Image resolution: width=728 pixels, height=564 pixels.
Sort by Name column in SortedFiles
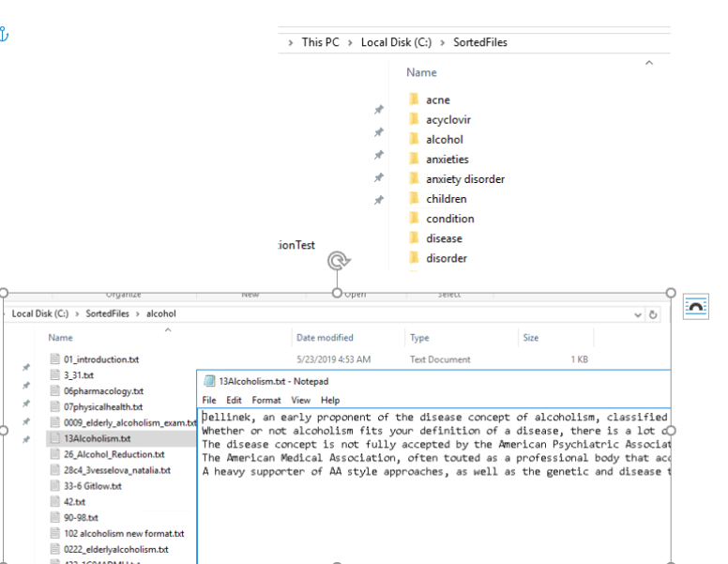[x=421, y=72]
